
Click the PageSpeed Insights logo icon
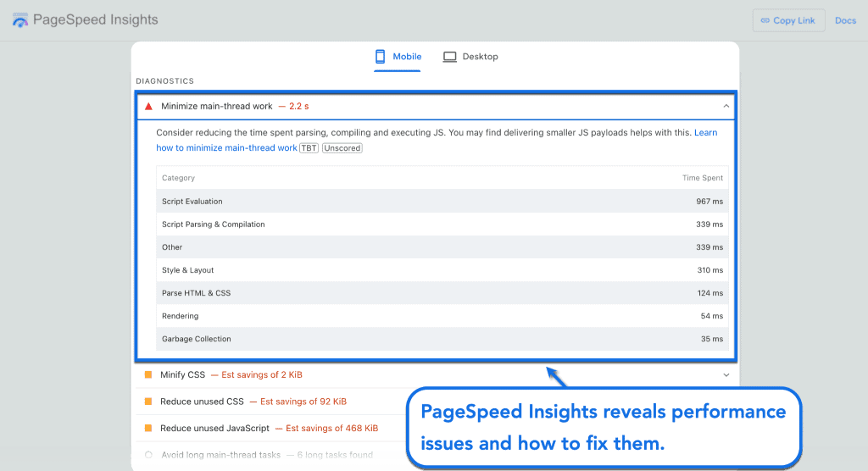click(20, 20)
